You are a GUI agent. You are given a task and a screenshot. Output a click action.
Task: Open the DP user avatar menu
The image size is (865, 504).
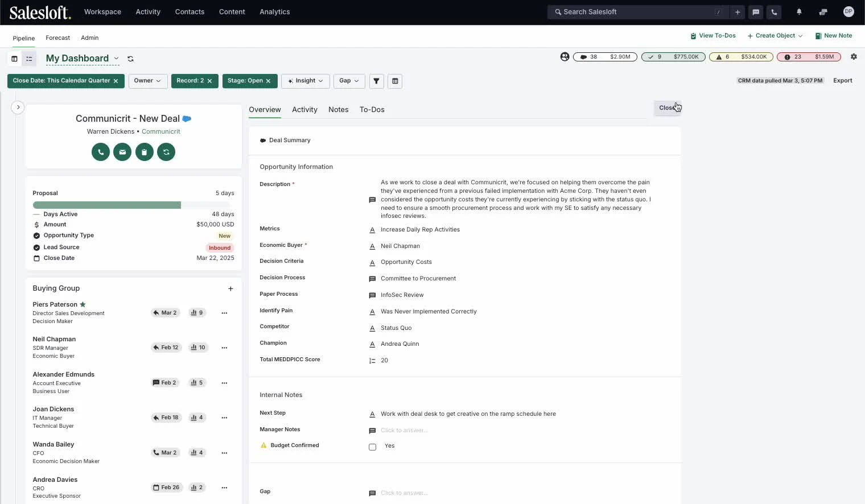(x=848, y=11)
